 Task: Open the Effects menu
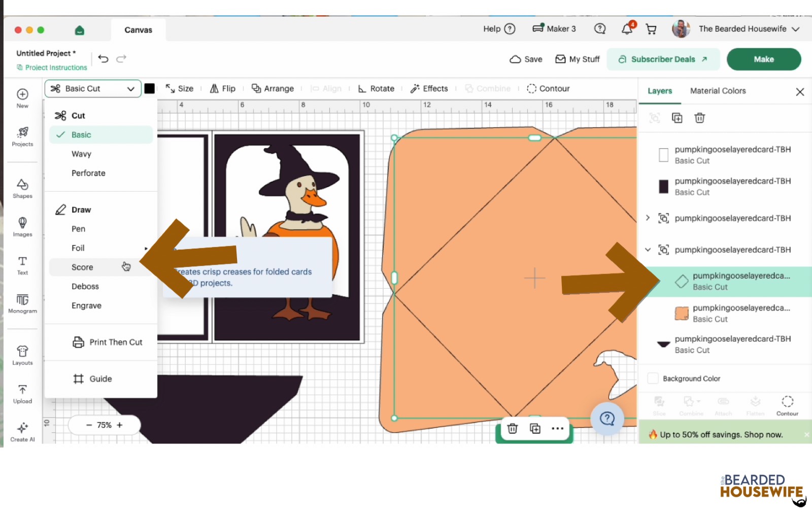click(x=429, y=89)
